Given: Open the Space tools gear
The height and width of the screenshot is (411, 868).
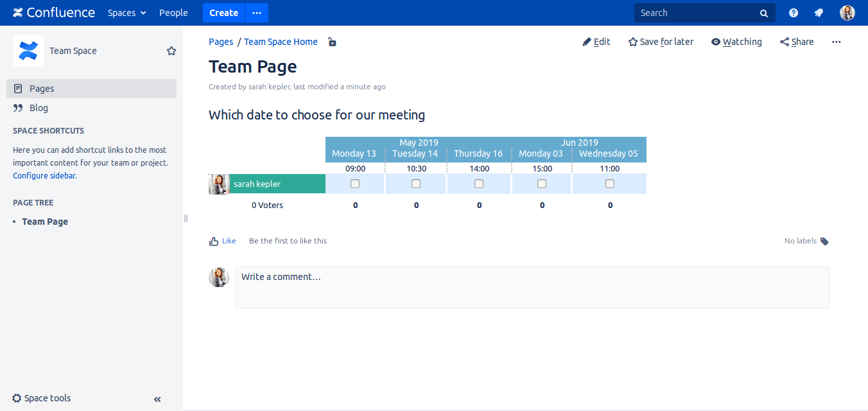Looking at the screenshot, I should tap(17, 398).
